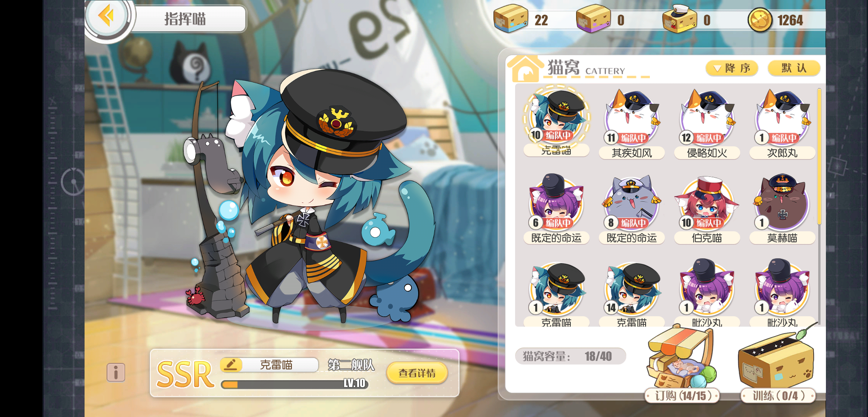Open the 默认 sort filter
The image size is (868, 417).
tap(794, 68)
